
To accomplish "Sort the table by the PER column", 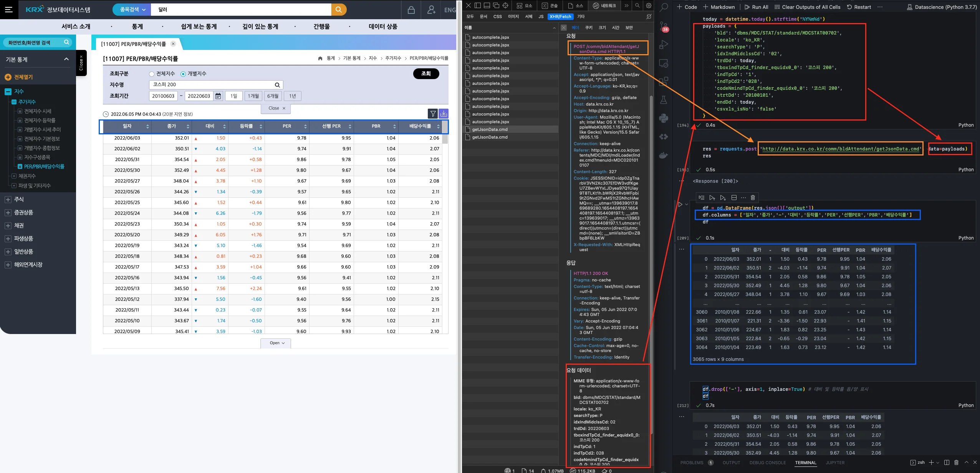I will coord(287,126).
